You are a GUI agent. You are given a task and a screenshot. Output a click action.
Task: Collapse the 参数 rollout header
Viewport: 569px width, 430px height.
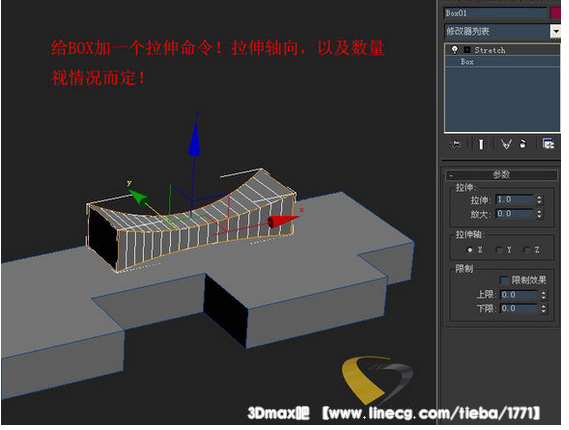coord(501,175)
